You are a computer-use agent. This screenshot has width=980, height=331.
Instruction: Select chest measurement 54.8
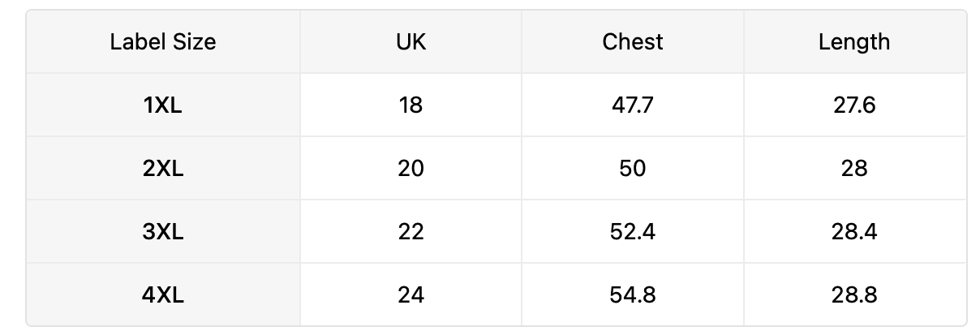[633, 295]
